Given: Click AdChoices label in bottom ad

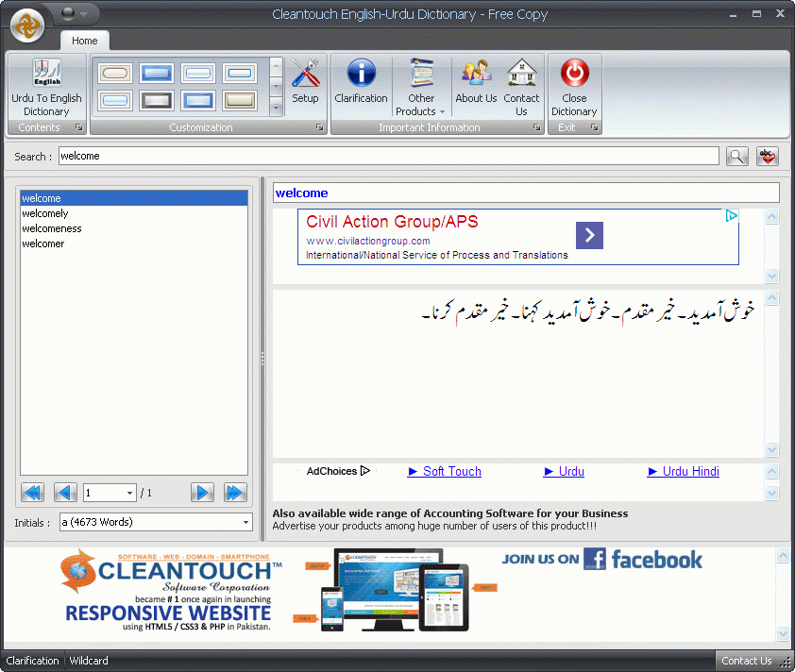Looking at the screenshot, I should tap(338, 471).
